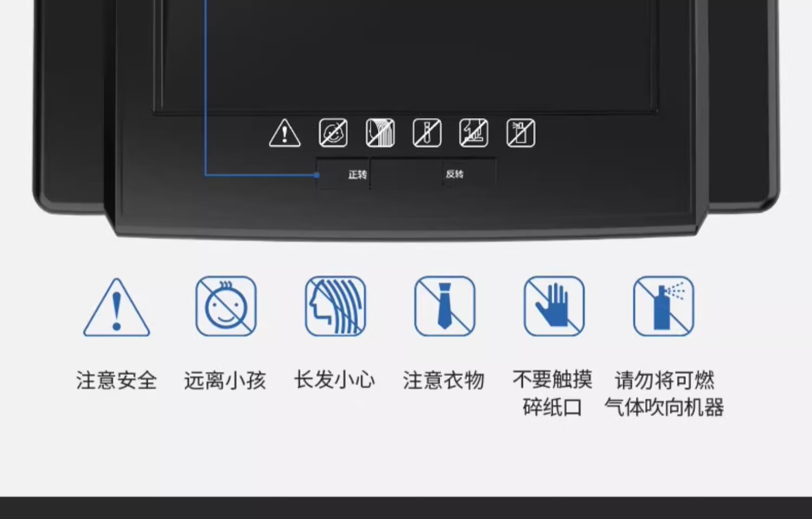The height and width of the screenshot is (519, 812).
Task: Click the 注意衣物 label
Action: pos(444,380)
